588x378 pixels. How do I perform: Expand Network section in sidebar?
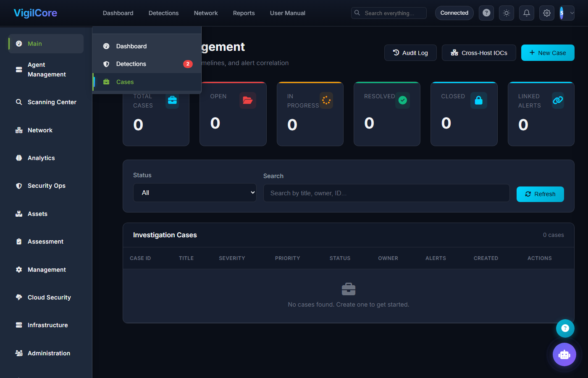(x=46, y=130)
